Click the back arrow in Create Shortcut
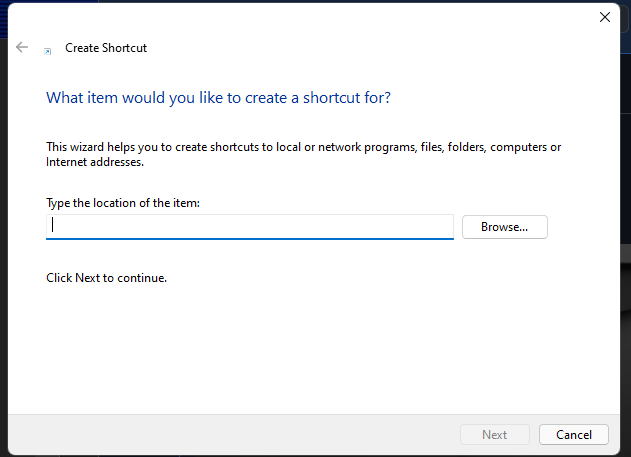631x457 pixels. click(22, 47)
